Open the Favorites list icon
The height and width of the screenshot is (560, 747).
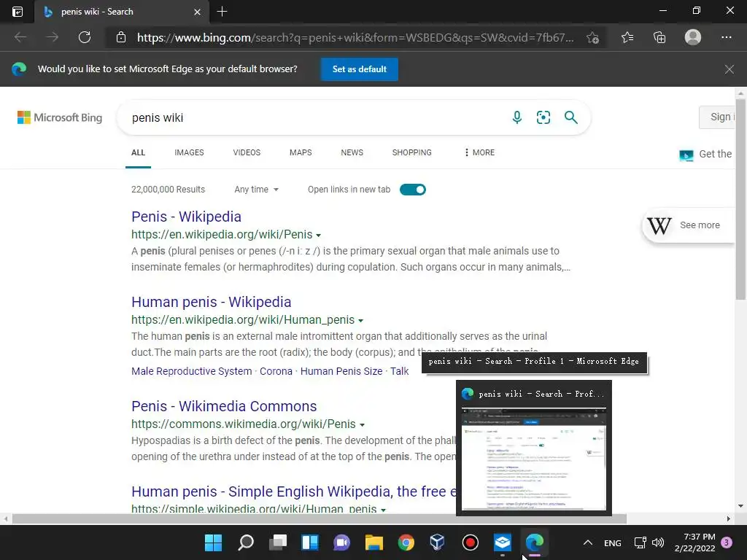(x=627, y=37)
